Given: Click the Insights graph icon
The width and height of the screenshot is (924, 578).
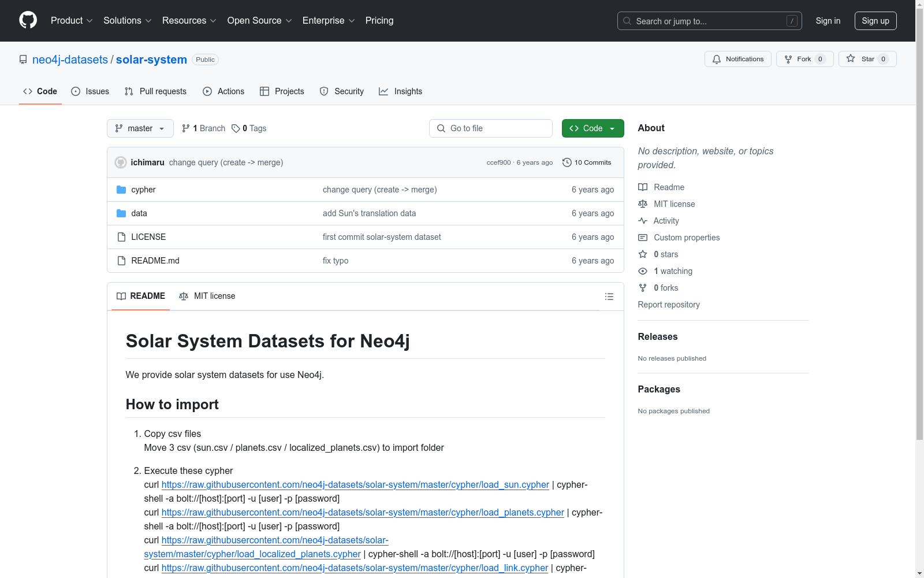Looking at the screenshot, I should coord(383,91).
